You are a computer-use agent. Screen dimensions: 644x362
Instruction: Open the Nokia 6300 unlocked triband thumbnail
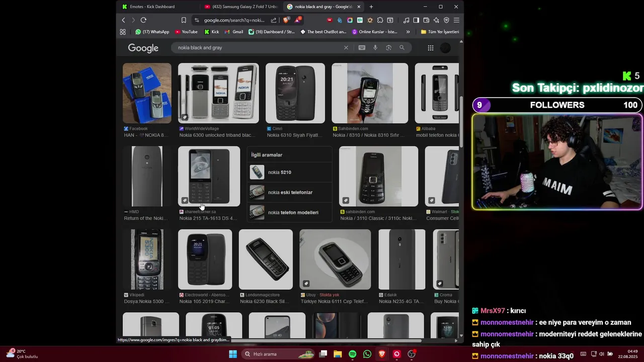point(218,93)
